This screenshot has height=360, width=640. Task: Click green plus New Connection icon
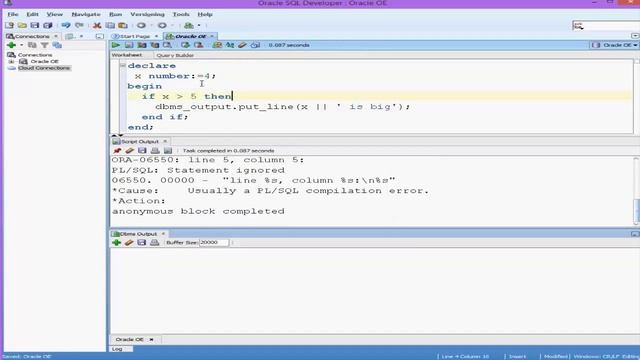pos(11,45)
